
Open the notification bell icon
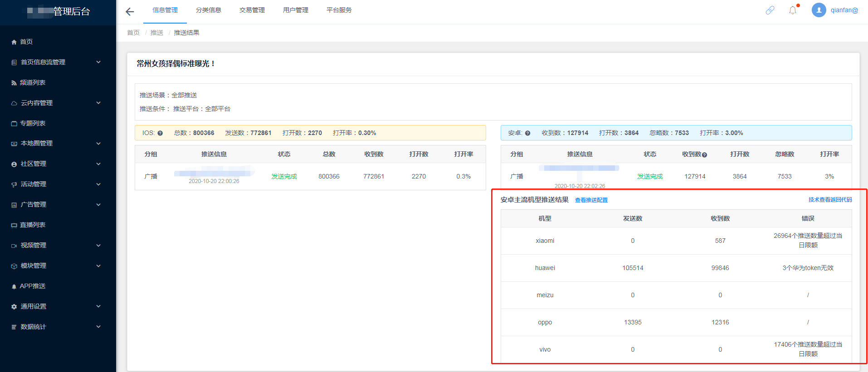click(793, 10)
